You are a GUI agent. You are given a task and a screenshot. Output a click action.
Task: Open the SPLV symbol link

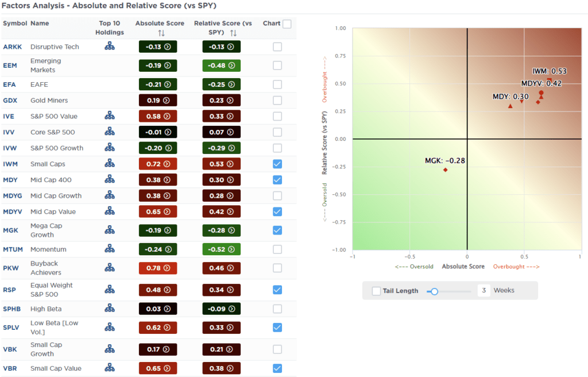tap(11, 328)
